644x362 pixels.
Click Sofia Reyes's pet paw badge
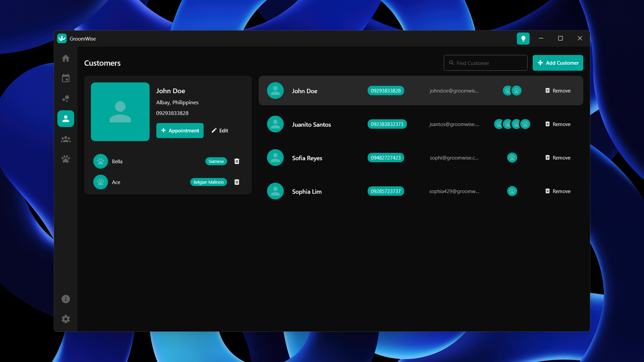click(x=512, y=158)
